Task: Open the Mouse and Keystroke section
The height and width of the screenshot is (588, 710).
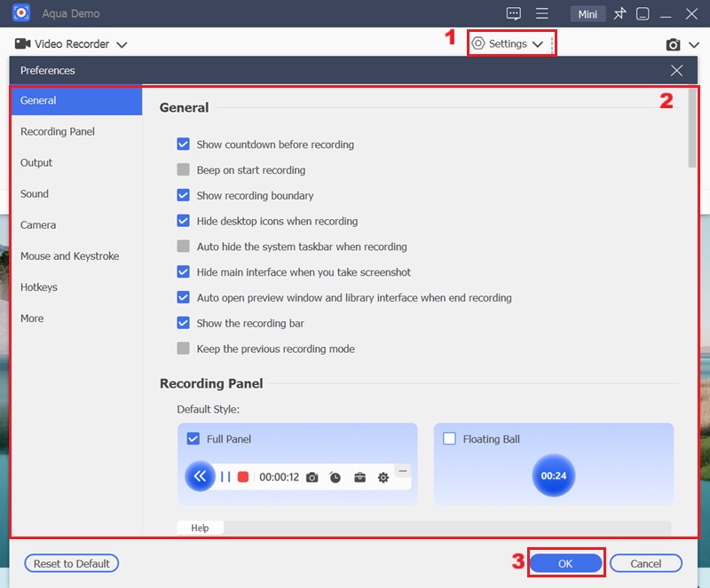Action: [x=69, y=256]
